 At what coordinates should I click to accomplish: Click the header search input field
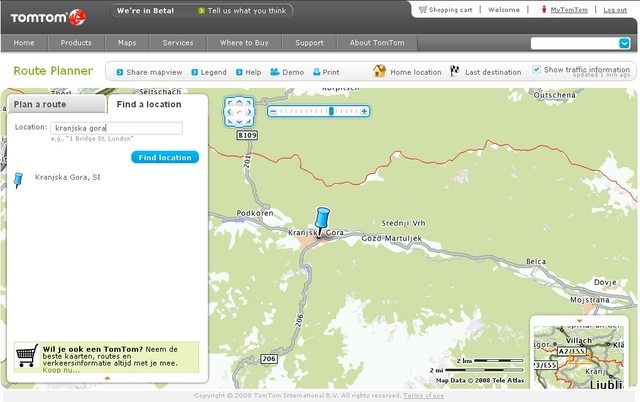[x=575, y=43]
